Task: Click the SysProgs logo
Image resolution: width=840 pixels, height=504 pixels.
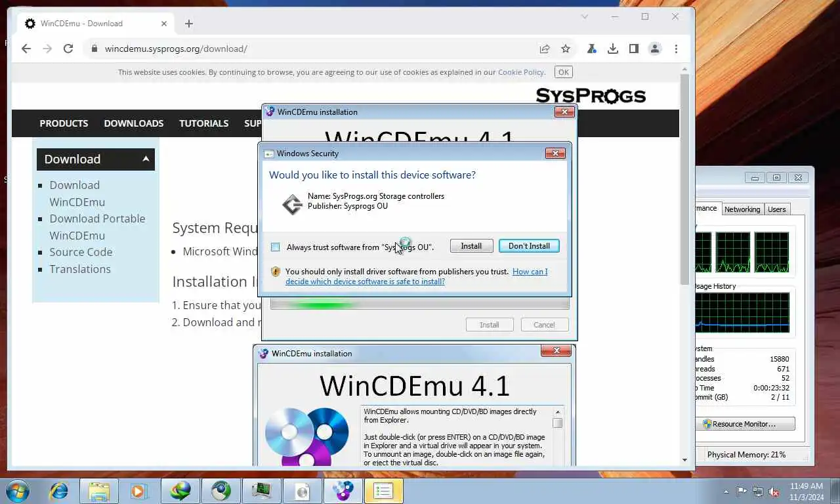Action: (591, 96)
